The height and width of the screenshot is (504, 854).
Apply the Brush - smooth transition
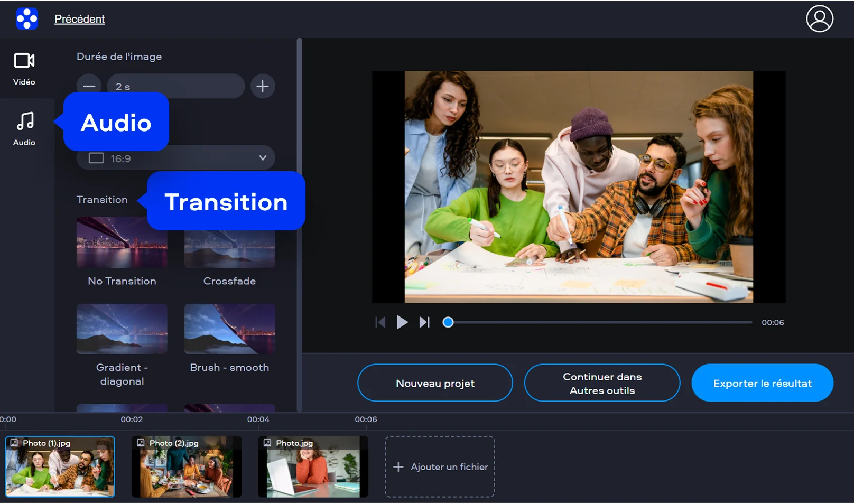pos(229,329)
